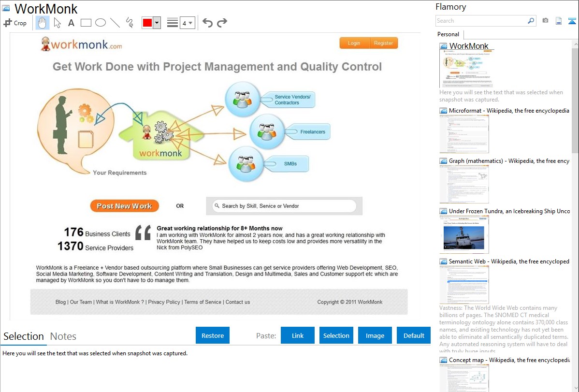
Task: Switch to the Selection tab
Action: (24, 336)
